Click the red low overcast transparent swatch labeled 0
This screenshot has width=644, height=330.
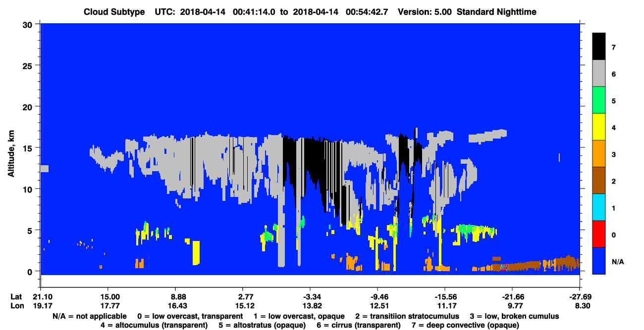pos(599,234)
